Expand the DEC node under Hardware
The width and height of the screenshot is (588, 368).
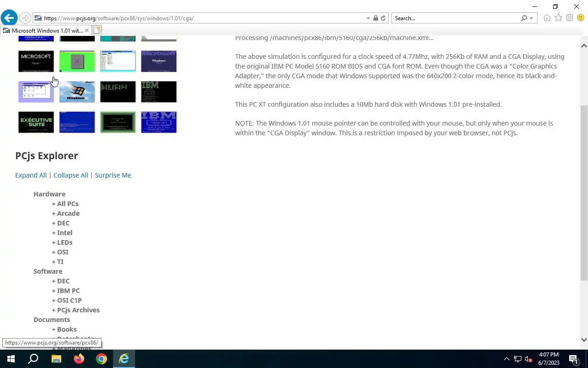(61, 223)
